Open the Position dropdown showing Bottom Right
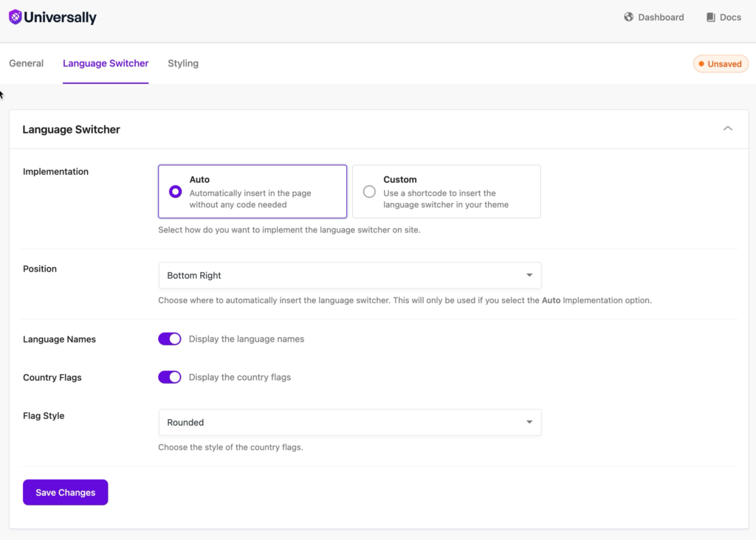Viewport: 756px width, 540px height. point(349,276)
